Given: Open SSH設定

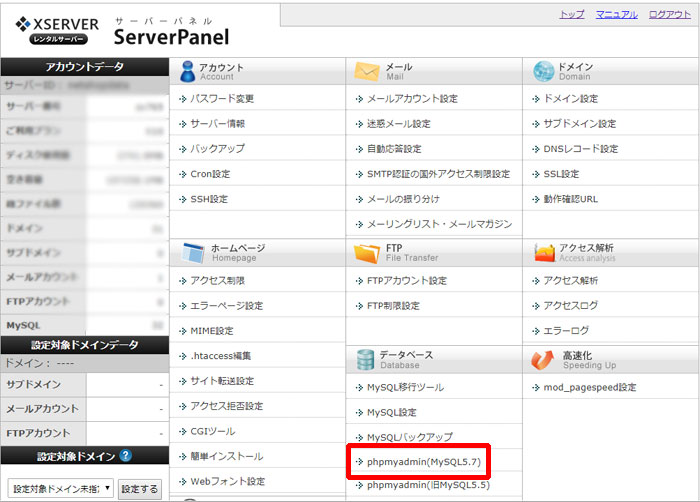Looking at the screenshot, I should [x=209, y=199].
